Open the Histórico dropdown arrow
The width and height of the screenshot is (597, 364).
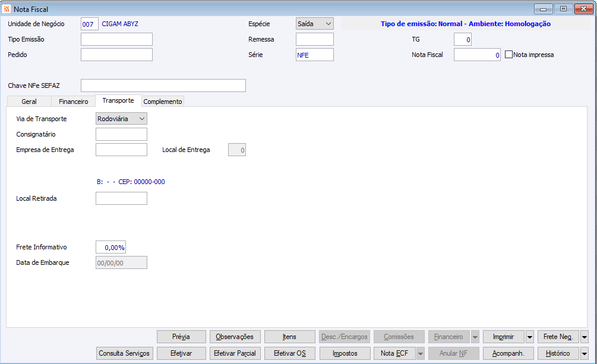point(585,353)
